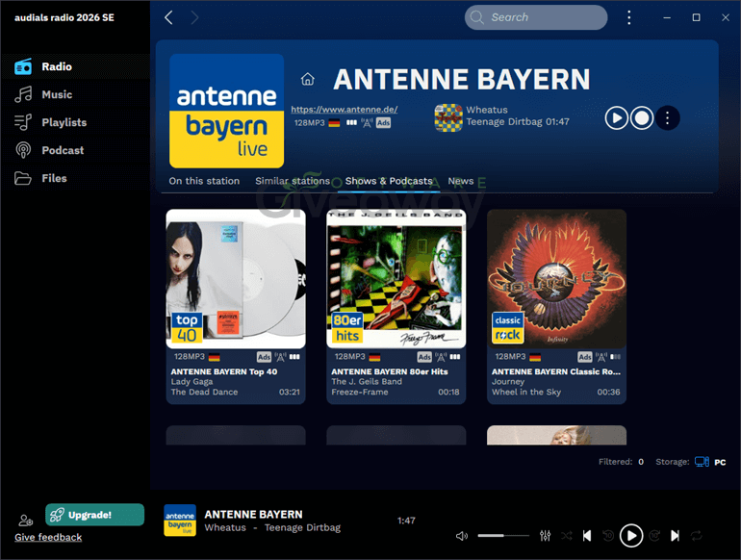741x560 pixels.
Task: Toggle shuffle playback
Action: point(567,535)
